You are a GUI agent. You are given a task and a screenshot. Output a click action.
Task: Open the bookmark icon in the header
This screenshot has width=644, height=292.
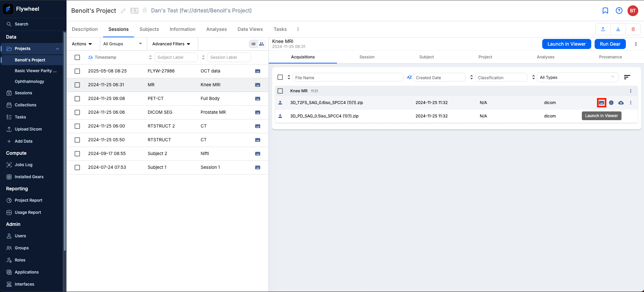(x=605, y=11)
